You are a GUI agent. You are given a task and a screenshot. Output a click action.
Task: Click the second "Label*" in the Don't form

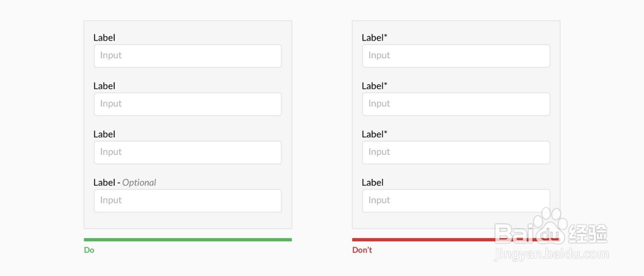point(374,86)
